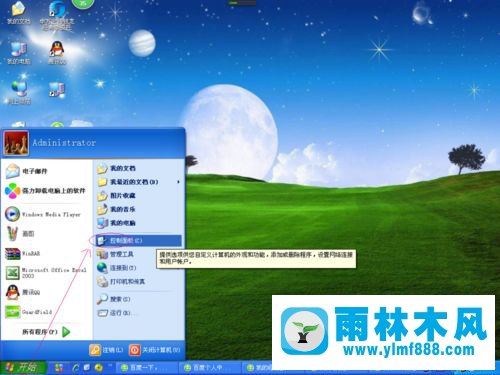500x375 pixels.
Task: Launch 画图 paint program in the Start menu
Action: pyautogui.click(x=20, y=234)
